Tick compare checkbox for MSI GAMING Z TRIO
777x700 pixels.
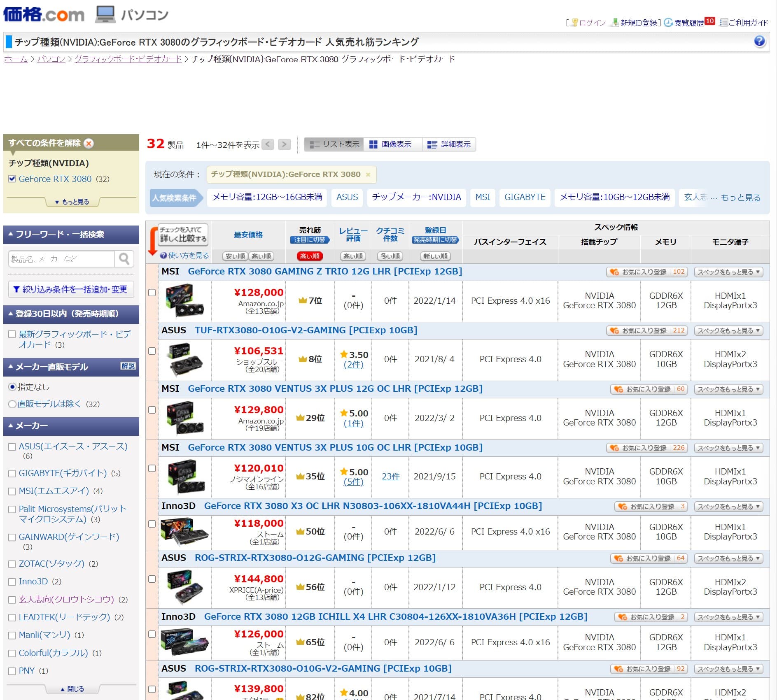point(152,293)
